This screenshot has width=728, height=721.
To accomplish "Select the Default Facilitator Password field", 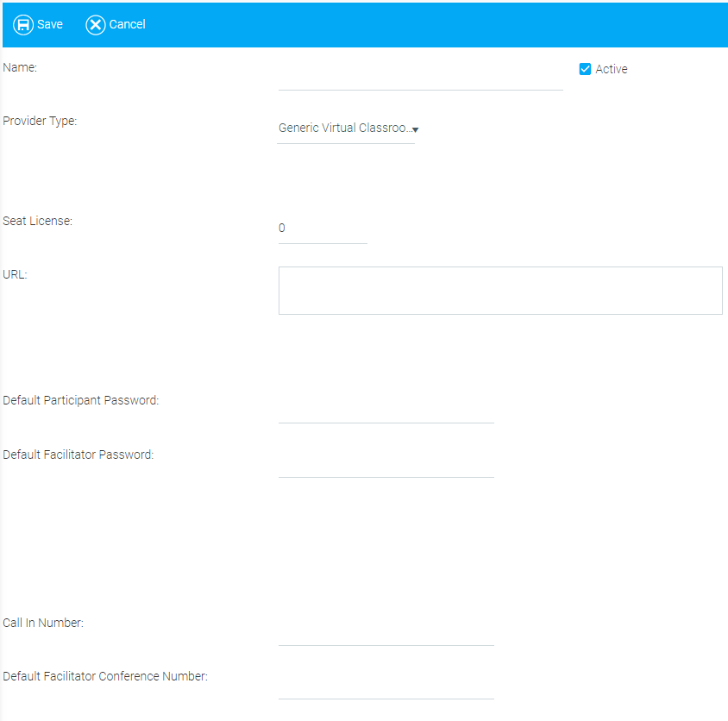I will 386,465.
